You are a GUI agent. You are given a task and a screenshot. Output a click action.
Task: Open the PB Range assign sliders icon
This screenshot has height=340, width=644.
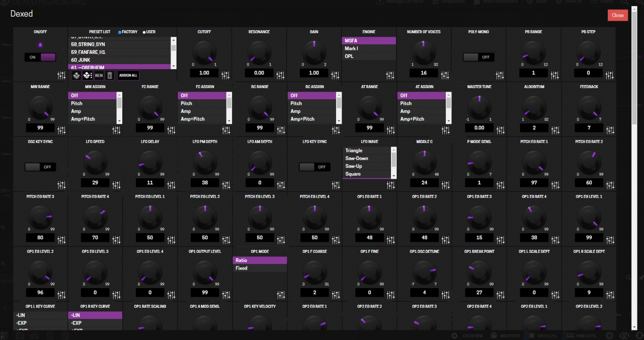[555, 76]
